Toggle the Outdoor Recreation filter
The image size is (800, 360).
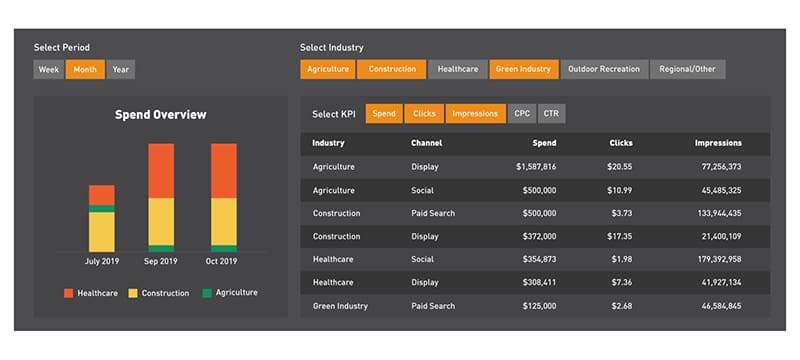(x=604, y=69)
